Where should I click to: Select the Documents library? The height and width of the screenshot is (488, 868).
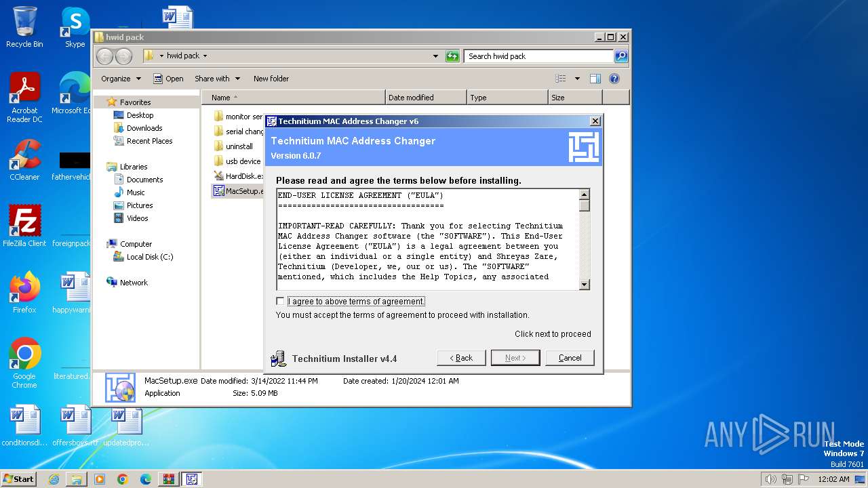pos(144,180)
